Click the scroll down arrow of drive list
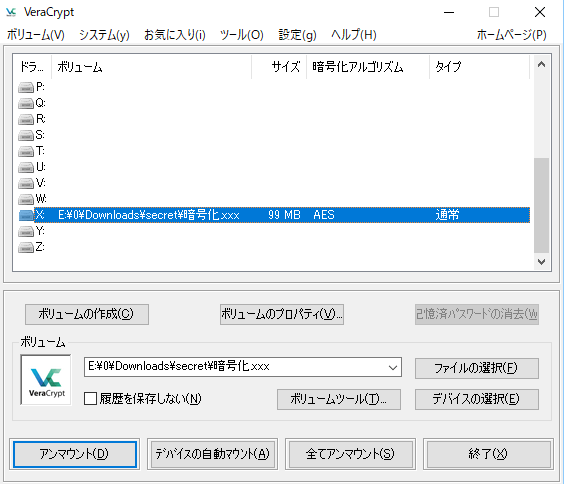 (541, 262)
